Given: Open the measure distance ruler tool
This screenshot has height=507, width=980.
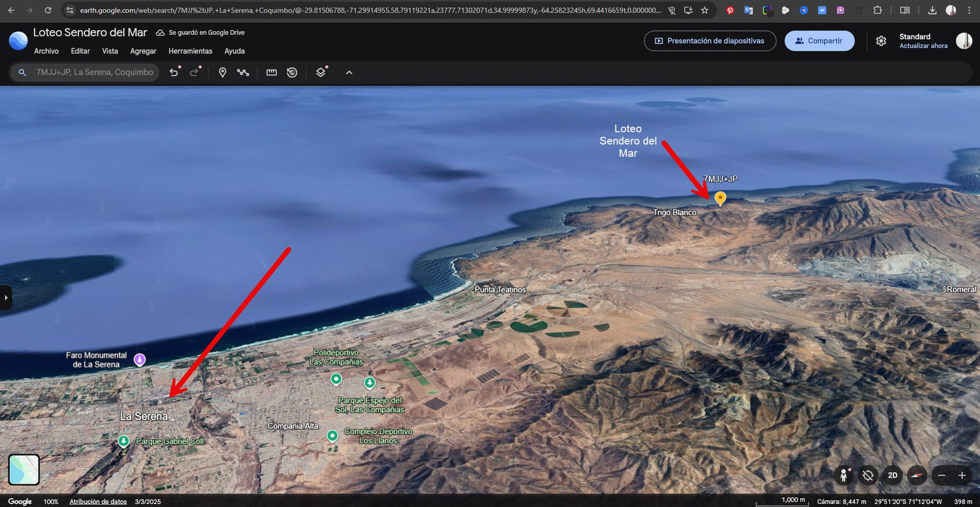Looking at the screenshot, I should pos(271,72).
